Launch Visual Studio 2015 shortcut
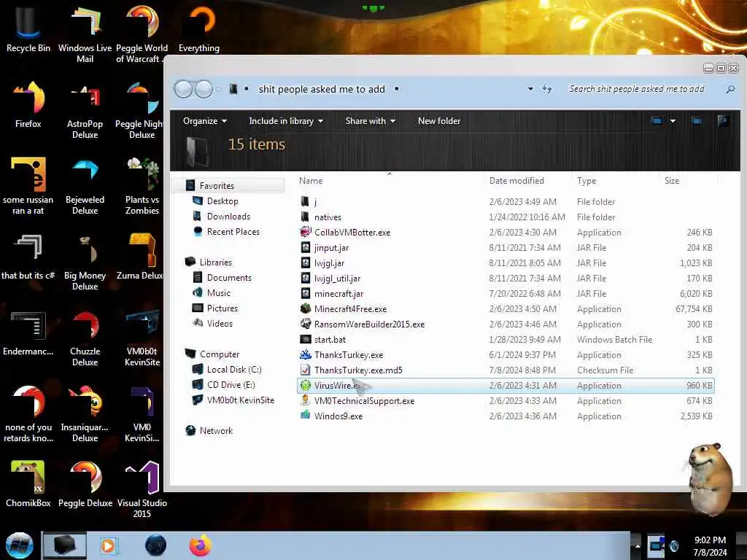 pyautogui.click(x=142, y=489)
